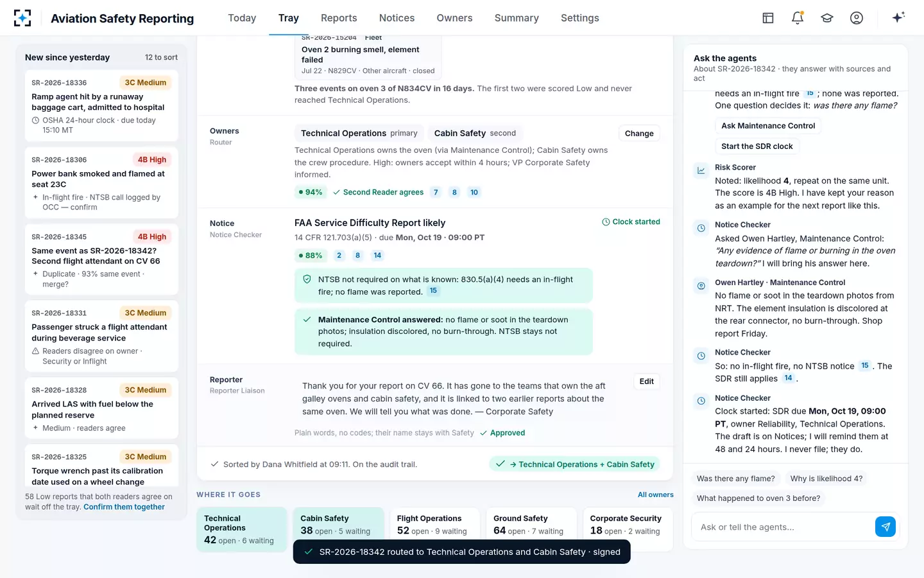Open report SR-2026-18306 power bank card
Image resolution: width=924 pixels, height=578 pixels.
click(x=101, y=183)
